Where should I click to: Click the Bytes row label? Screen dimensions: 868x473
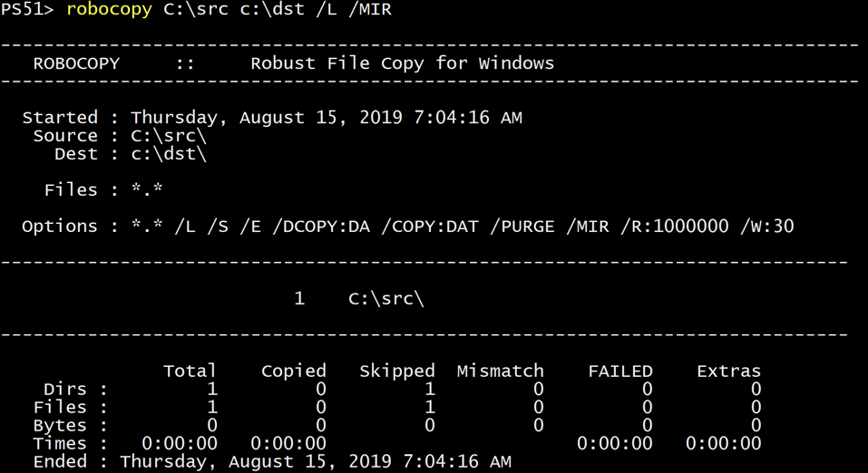(60, 425)
